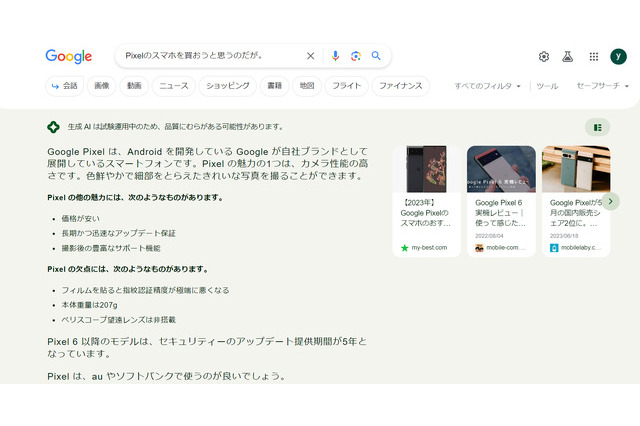
Task: Select the 地図 filter chip
Action: pos(307,86)
